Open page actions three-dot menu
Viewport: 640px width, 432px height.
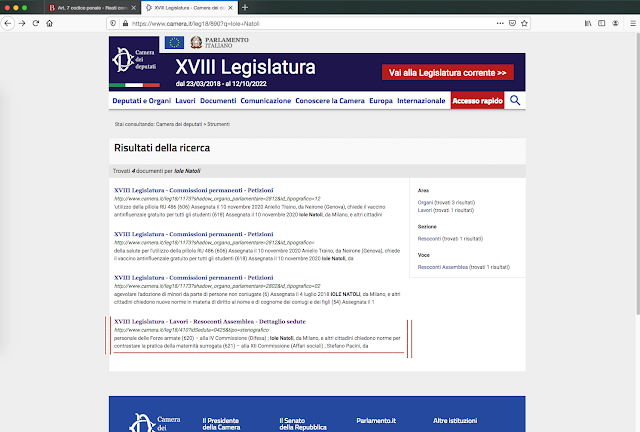click(x=500, y=23)
